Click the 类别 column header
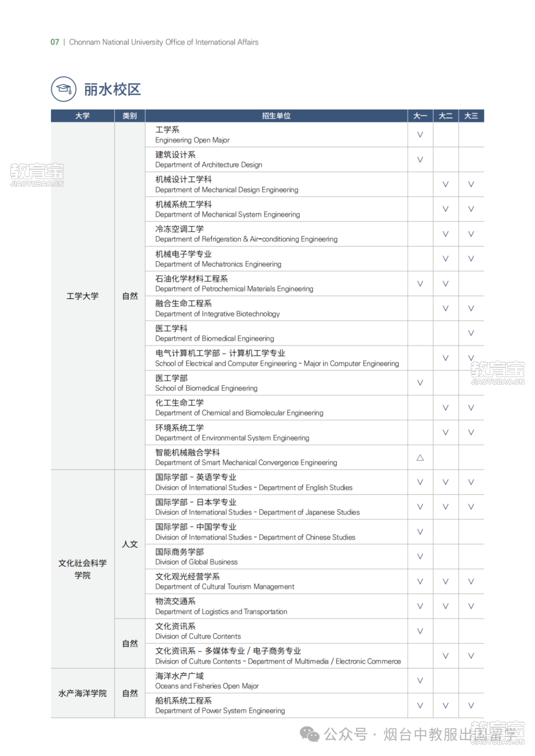The height and width of the screenshot is (756, 535). coord(130,116)
